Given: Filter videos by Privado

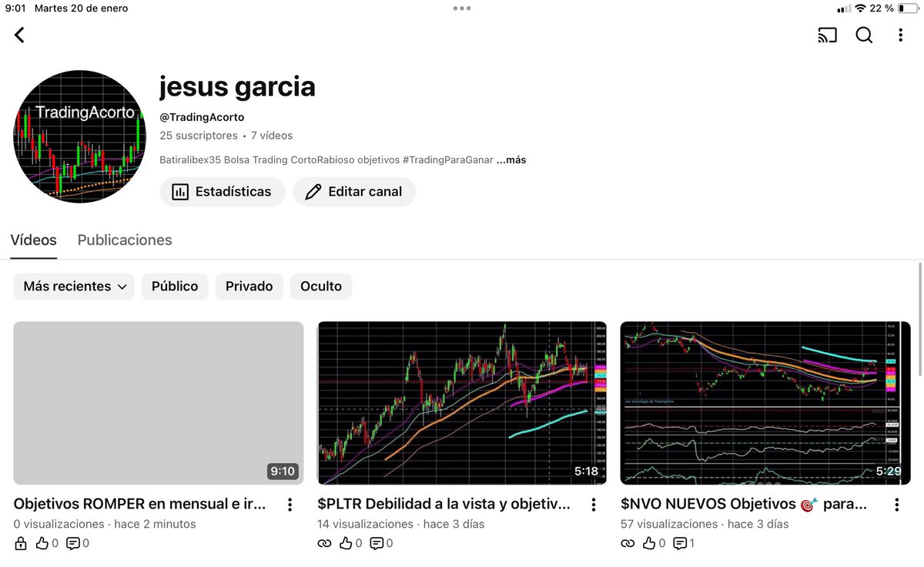Looking at the screenshot, I should pos(249,287).
